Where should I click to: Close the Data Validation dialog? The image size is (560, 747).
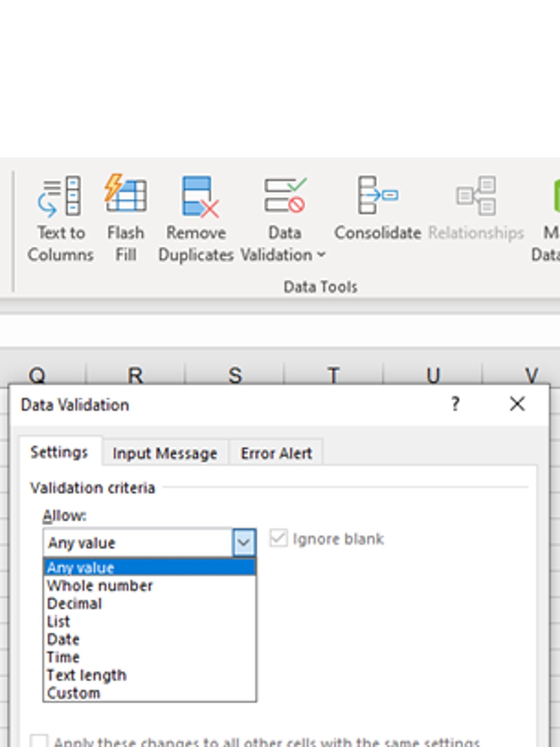click(x=517, y=404)
